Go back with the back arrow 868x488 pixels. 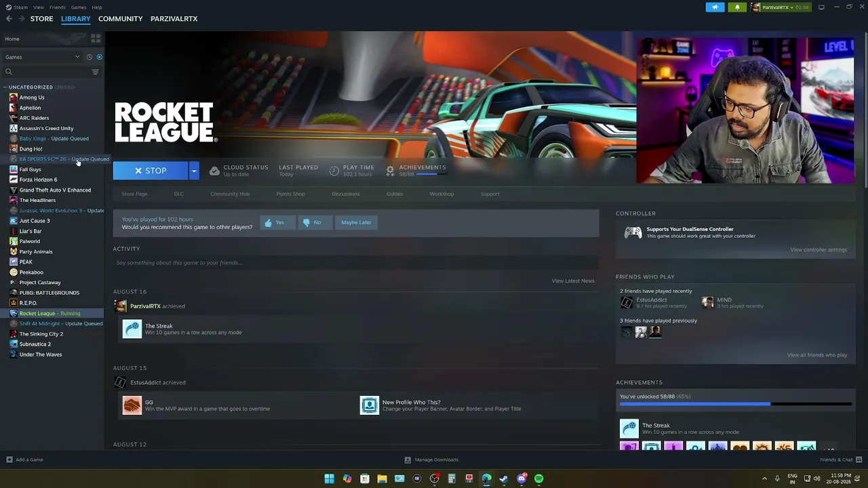pos(9,19)
